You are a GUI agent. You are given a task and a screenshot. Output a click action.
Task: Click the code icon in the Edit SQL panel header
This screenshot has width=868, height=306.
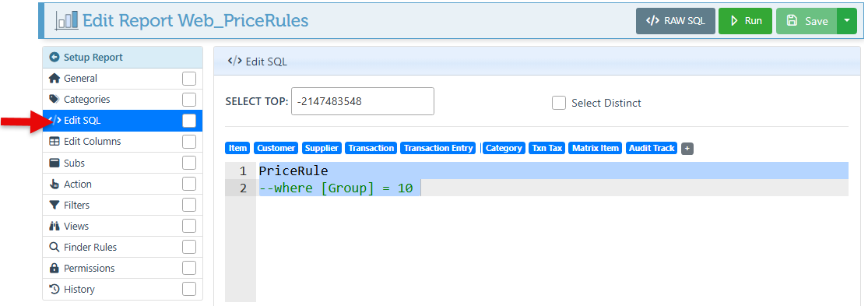pos(235,62)
